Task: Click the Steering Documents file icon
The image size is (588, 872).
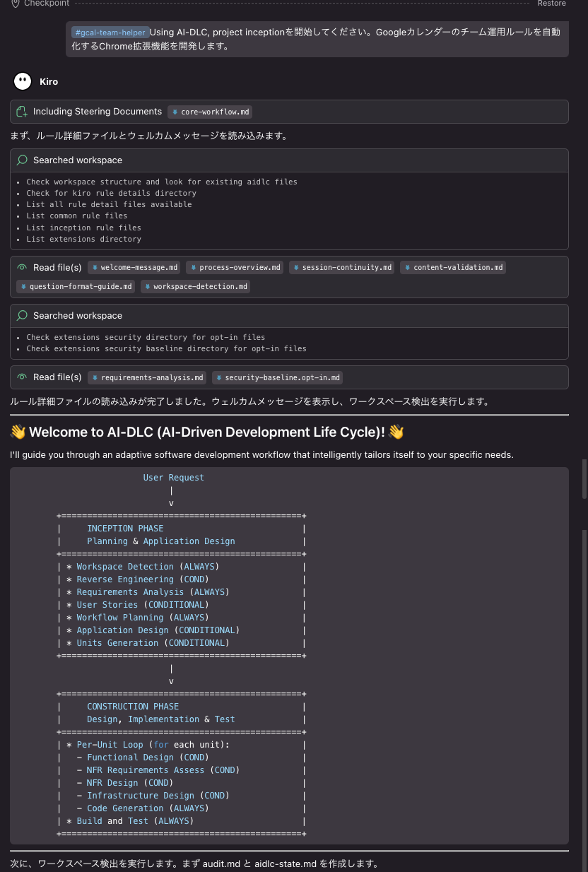Action: tap(22, 112)
